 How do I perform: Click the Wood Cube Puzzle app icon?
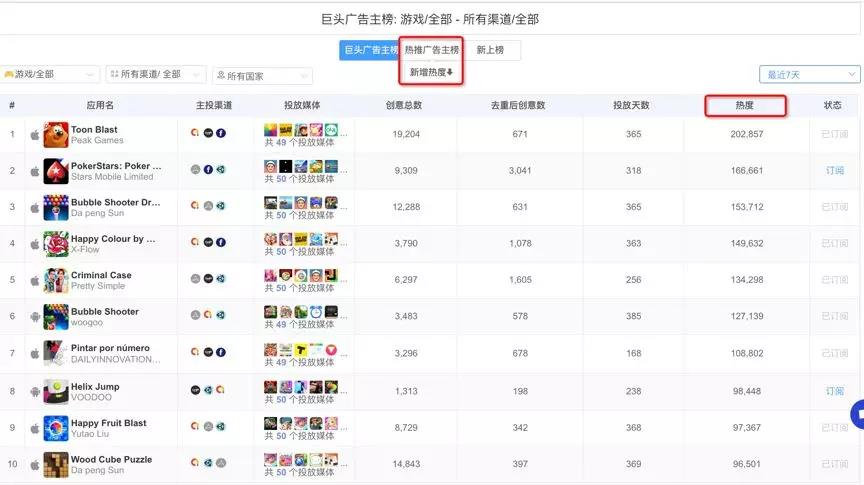click(56, 464)
